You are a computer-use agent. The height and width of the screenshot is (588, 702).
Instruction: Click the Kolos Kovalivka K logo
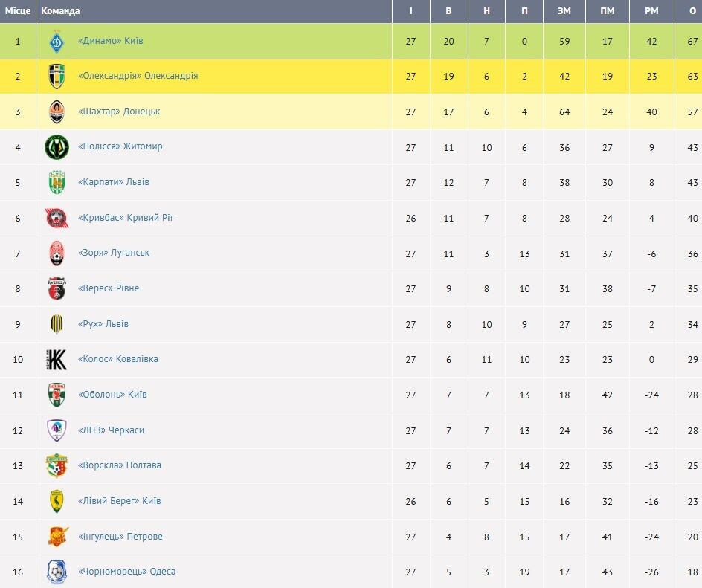tap(57, 359)
